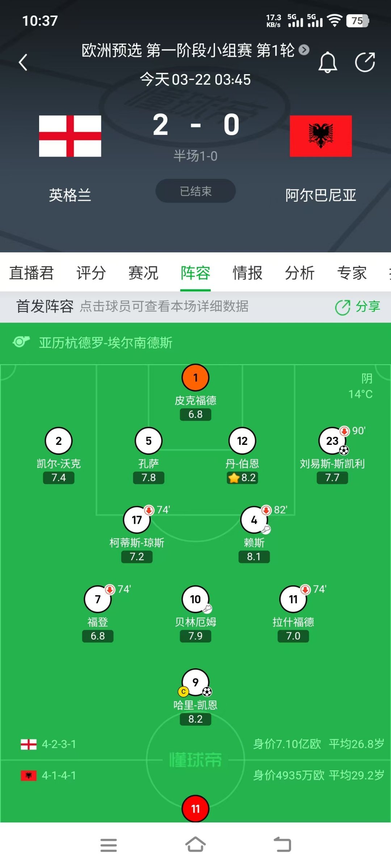Image resolution: width=391 pixels, height=868 pixels.
Task: Open Albania flag team page
Action: [x=321, y=136]
